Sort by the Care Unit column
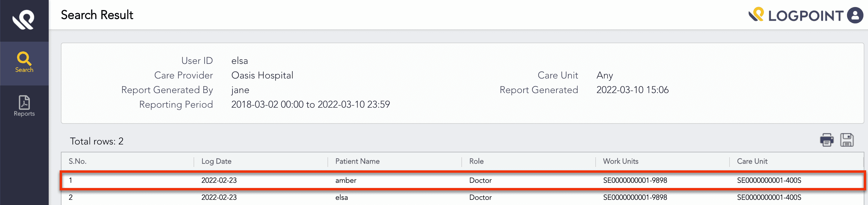The width and height of the screenshot is (868, 205). tap(752, 161)
